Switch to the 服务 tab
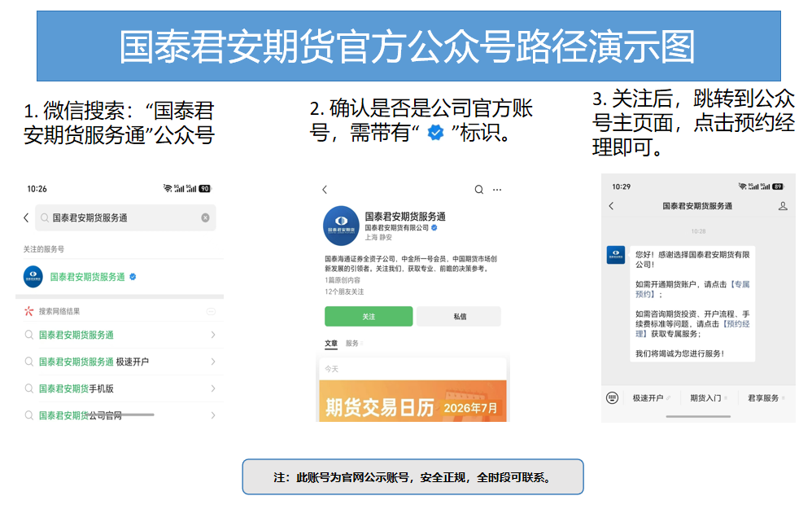This screenshot has height=509, width=812. (352, 343)
